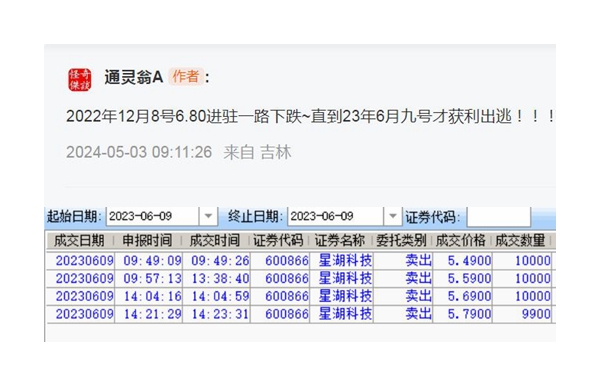Sort by 申报时间 column header
Image resolution: width=600 pixels, height=385 pixels.
[x=147, y=240]
